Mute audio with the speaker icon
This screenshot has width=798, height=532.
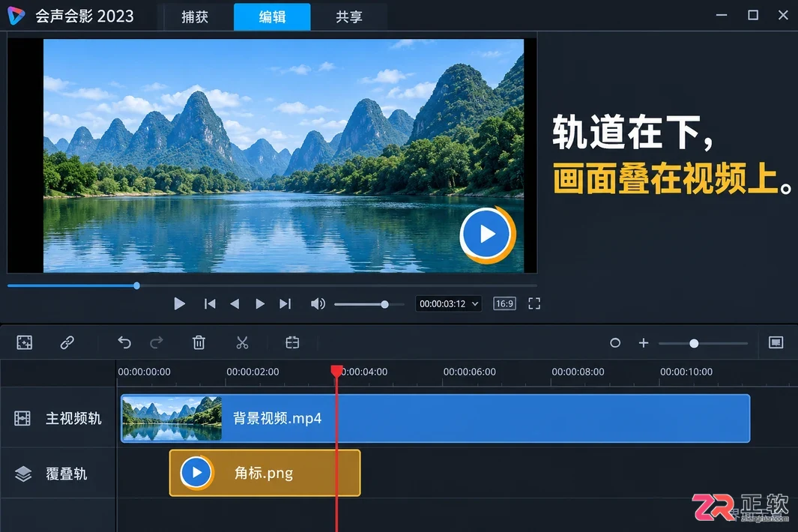[x=318, y=304]
